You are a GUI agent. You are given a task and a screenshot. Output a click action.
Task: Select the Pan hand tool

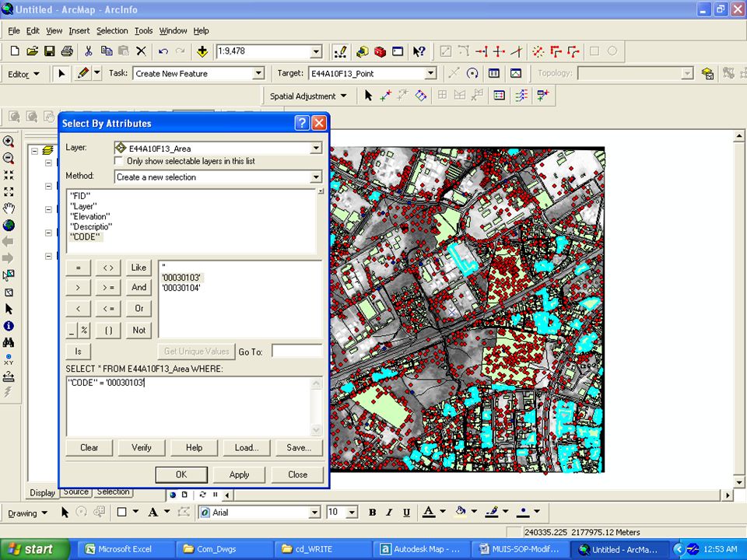[x=9, y=208]
